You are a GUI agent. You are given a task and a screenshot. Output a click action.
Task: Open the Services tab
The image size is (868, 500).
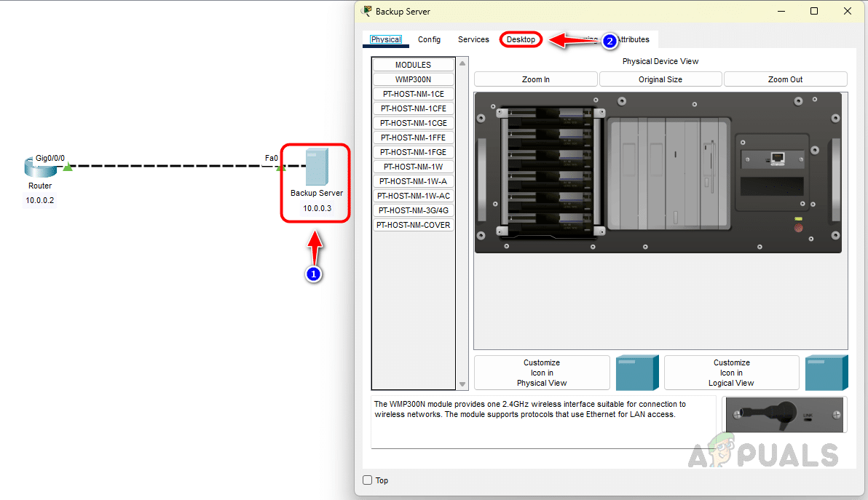pos(473,39)
